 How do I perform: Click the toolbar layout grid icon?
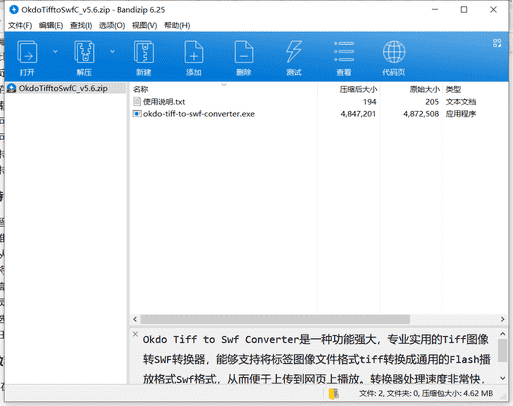click(497, 43)
